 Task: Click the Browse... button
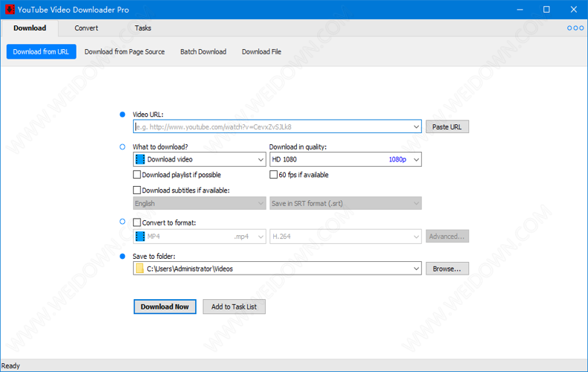pyautogui.click(x=447, y=269)
